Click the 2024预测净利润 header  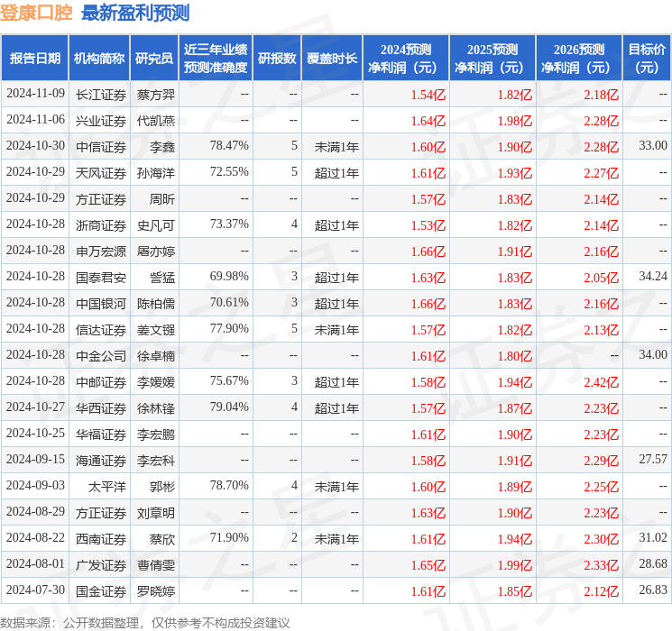(406, 59)
